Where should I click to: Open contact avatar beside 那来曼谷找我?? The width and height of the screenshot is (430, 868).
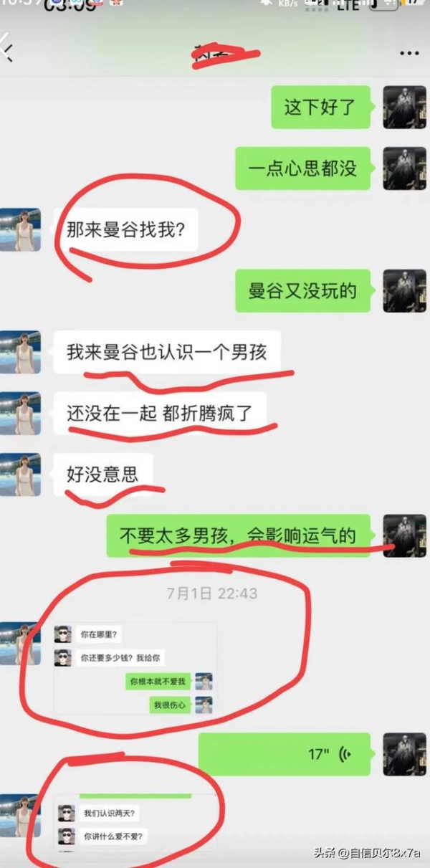point(20,229)
